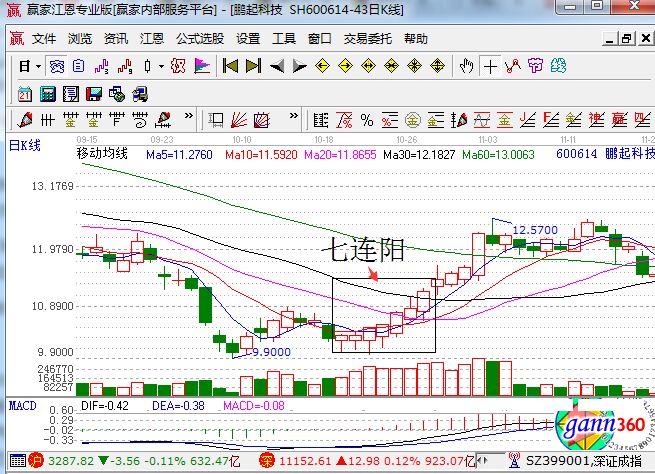Select the hand pan tool
655x474 pixels.
point(467,67)
